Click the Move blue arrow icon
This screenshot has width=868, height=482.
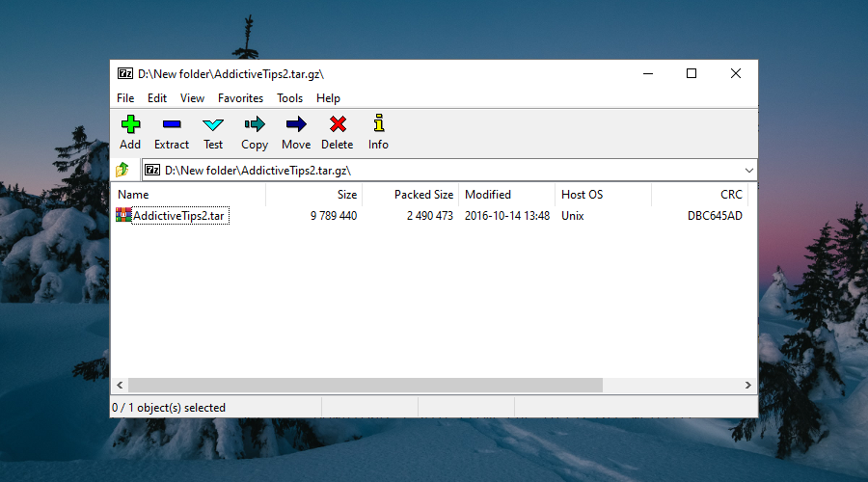point(296,124)
